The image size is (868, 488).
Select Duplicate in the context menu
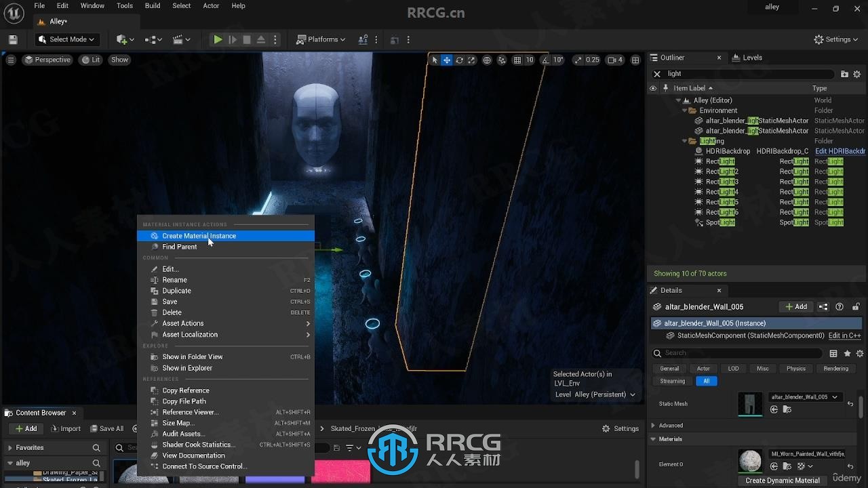click(x=226, y=291)
